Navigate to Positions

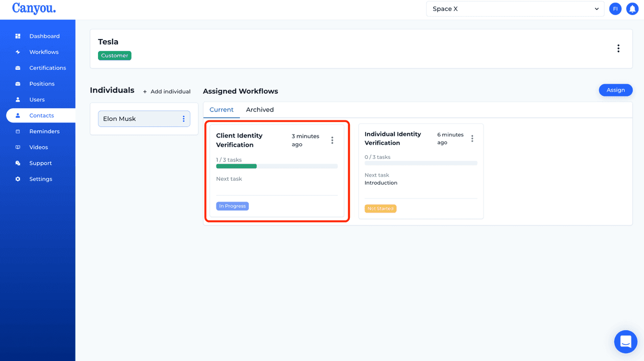pyautogui.click(x=42, y=83)
